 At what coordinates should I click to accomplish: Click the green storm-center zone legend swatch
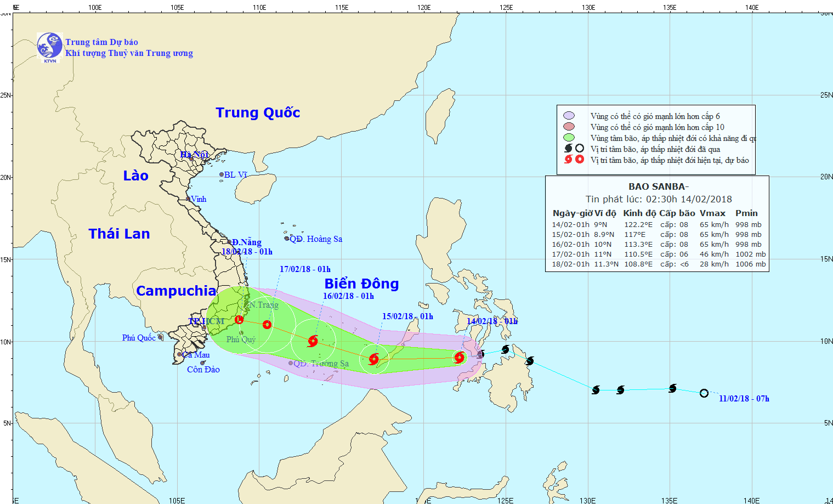[x=569, y=138]
